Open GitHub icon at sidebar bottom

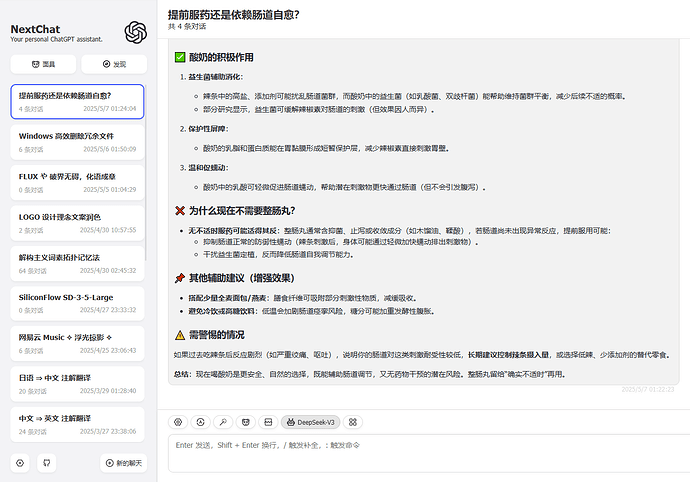coord(47,463)
